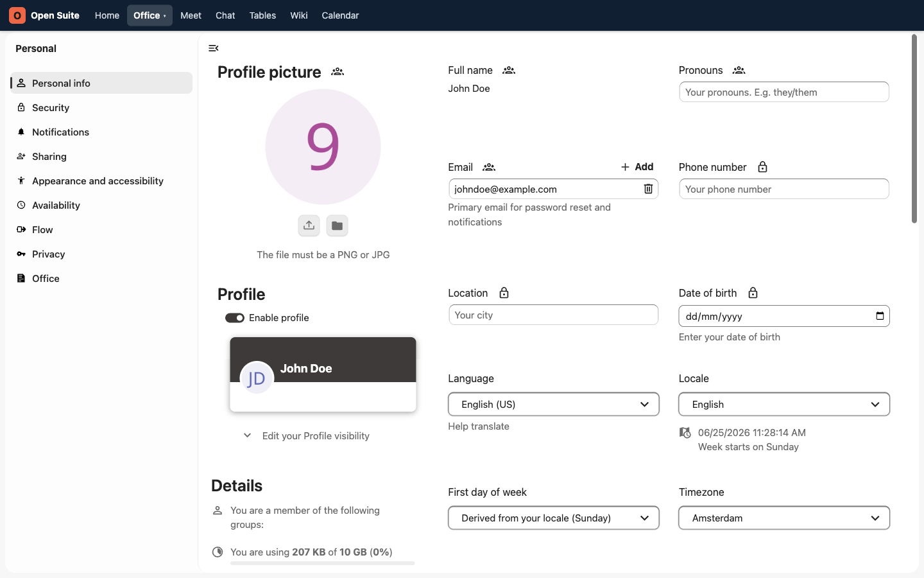Open Wiki from the top navigation
This screenshot has height=578, width=924.
pyautogui.click(x=299, y=15)
